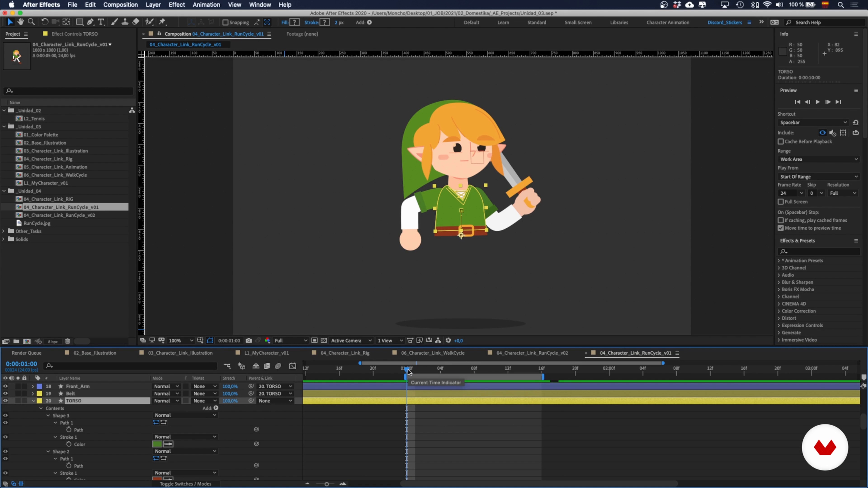The height and width of the screenshot is (488, 868).
Task: Open the Animation menu
Action: coord(206,5)
